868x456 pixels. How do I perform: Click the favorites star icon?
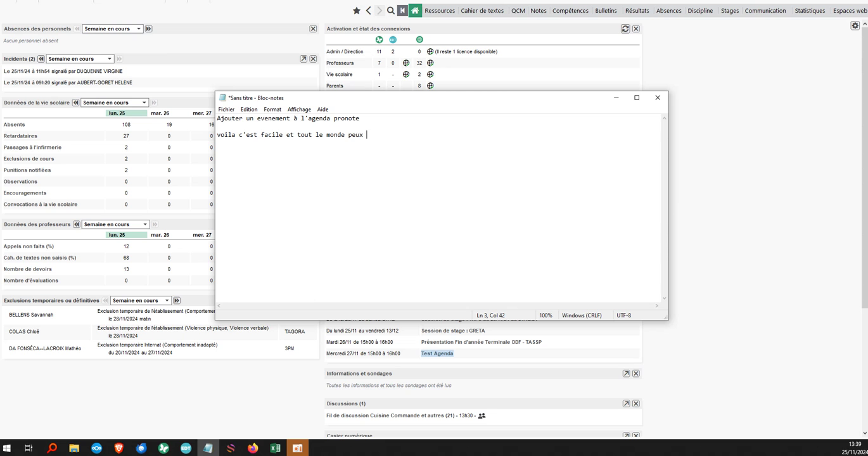(x=357, y=10)
